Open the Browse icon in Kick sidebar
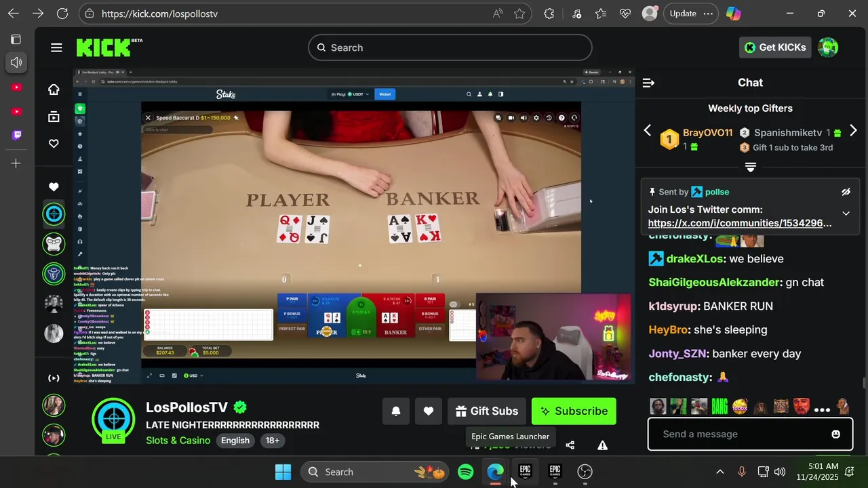The height and width of the screenshot is (488, 868). click(x=54, y=117)
